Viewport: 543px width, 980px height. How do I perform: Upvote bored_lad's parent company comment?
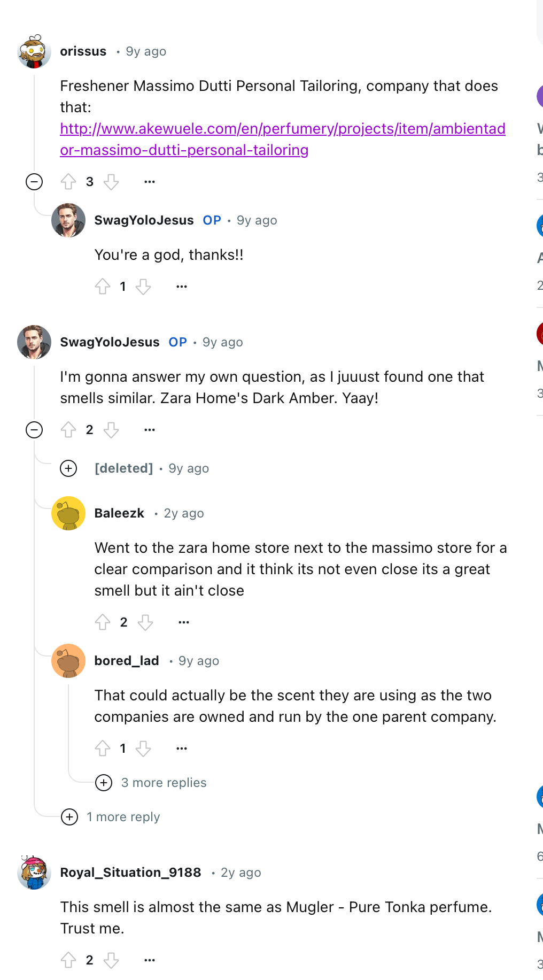click(103, 748)
